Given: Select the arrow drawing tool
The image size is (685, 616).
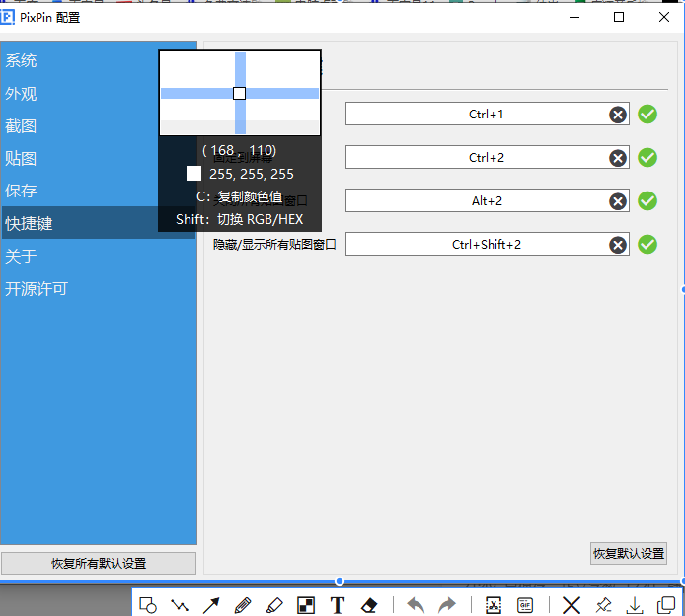Looking at the screenshot, I should click(x=211, y=605).
